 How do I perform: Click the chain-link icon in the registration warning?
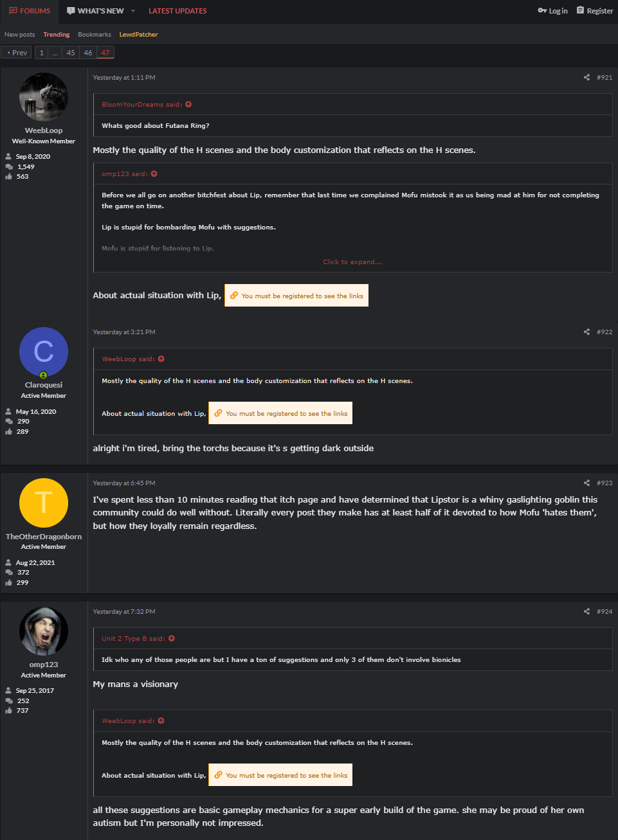[x=234, y=295]
